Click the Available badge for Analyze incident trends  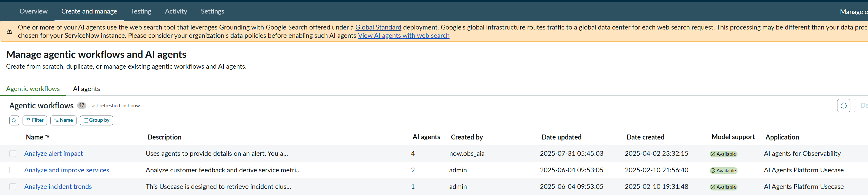pyautogui.click(x=723, y=187)
